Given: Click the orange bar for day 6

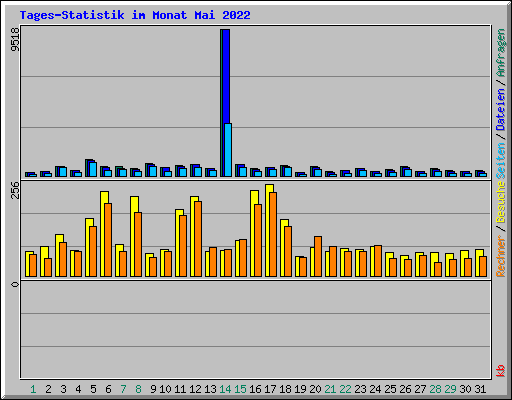Looking at the screenshot, I should pyautogui.click(x=108, y=240).
